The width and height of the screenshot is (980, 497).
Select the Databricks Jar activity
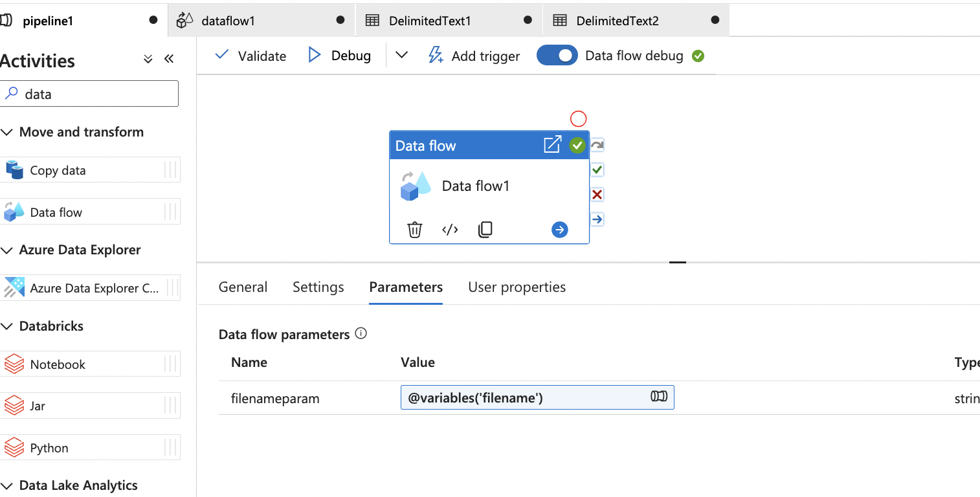90,406
